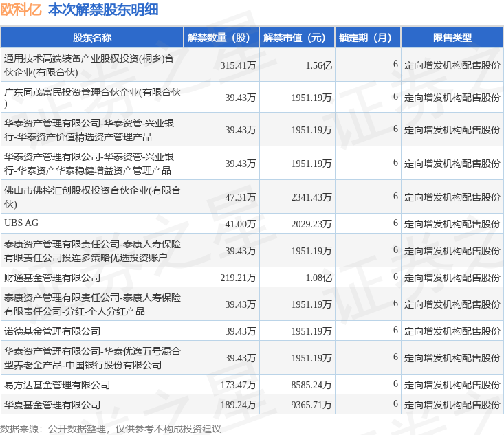
Task: Click the 8585.24万 market value
Action: coord(311,385)
